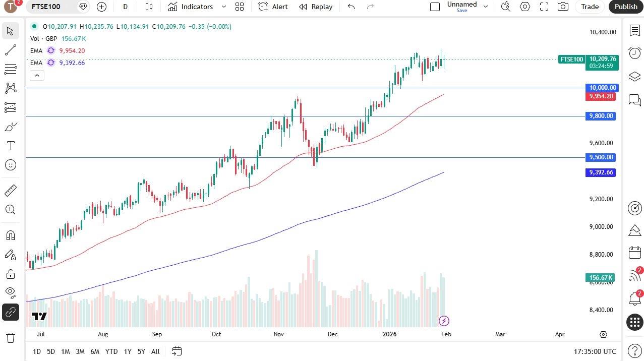The width and height of the screenshot is (644, 361).
Task: Select the All range tab
Action: coord(155,351)
